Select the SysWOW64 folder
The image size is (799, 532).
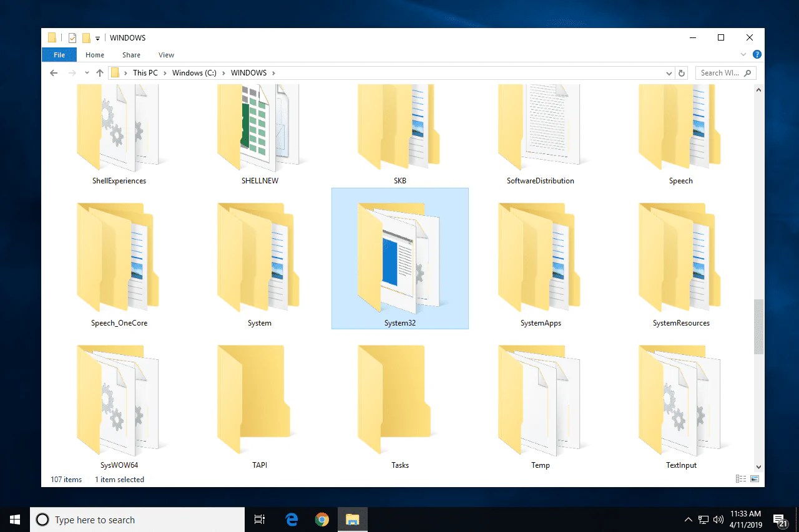[119, 400]
